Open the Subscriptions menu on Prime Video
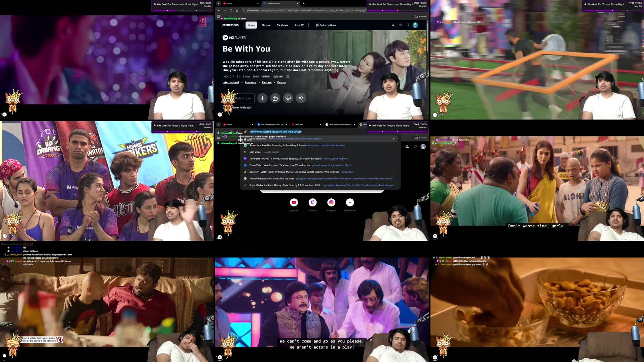The width and height of the screenshot is (644, 362). pos(326,25)
